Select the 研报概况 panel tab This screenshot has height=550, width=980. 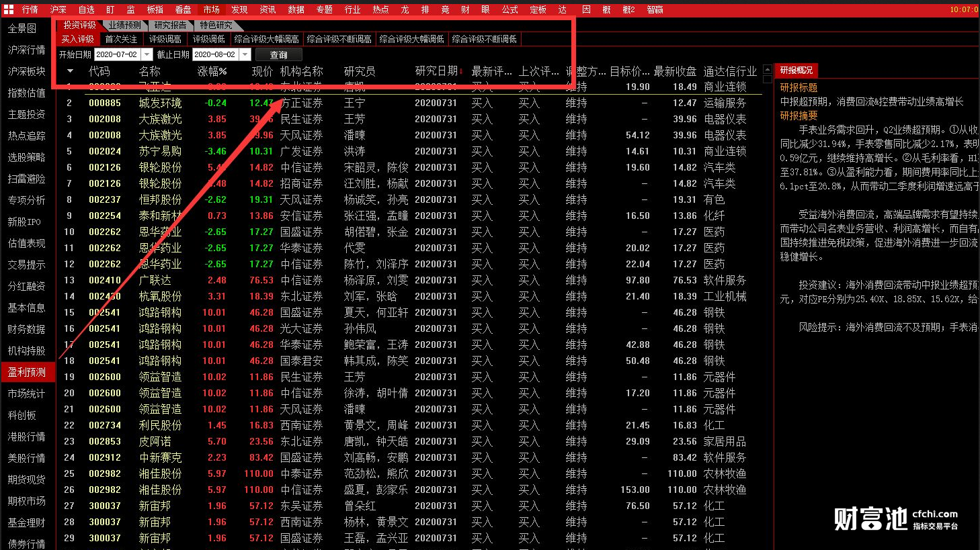[x=797, y=71]
